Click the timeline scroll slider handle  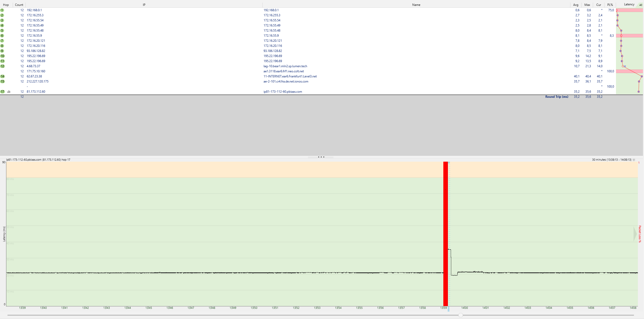pyautogui.click(x=460, y=315)
